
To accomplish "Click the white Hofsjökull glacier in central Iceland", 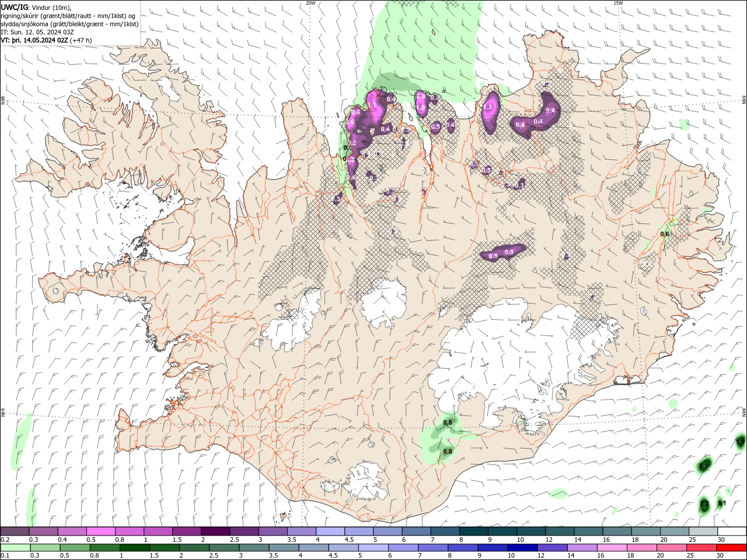I will (x=384, y=303).
